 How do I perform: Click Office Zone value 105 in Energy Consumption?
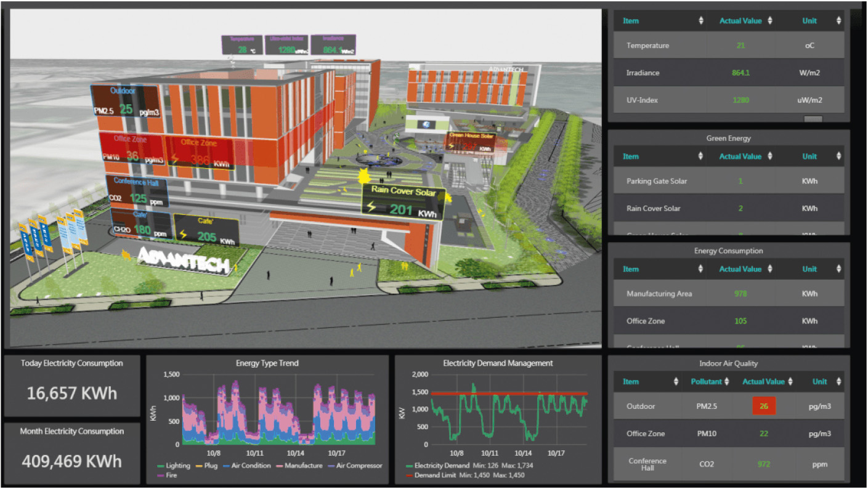point(740,321)
